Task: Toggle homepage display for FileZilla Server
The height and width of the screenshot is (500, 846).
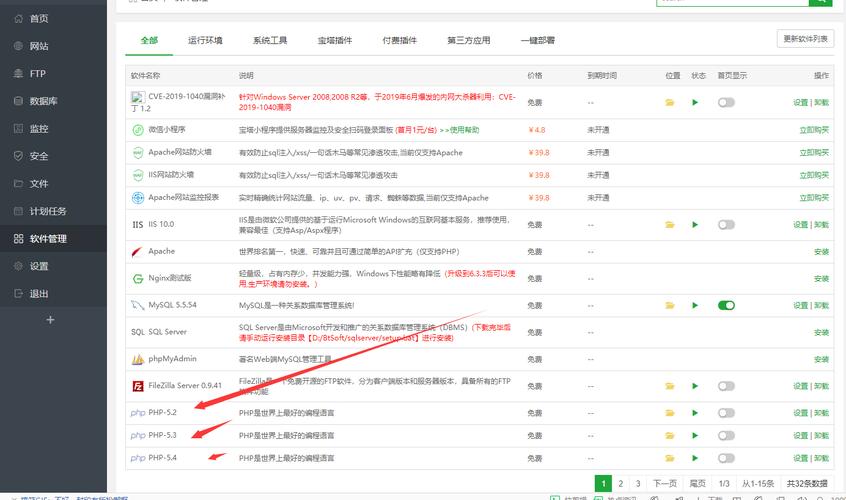Action: [x=726, y=386]
